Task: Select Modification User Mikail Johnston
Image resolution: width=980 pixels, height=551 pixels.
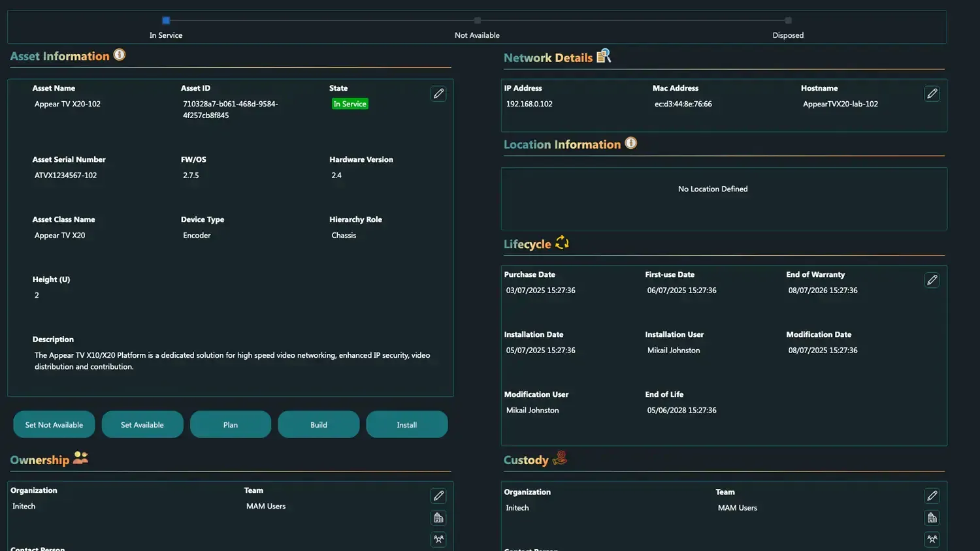Action: coord(532,410)
